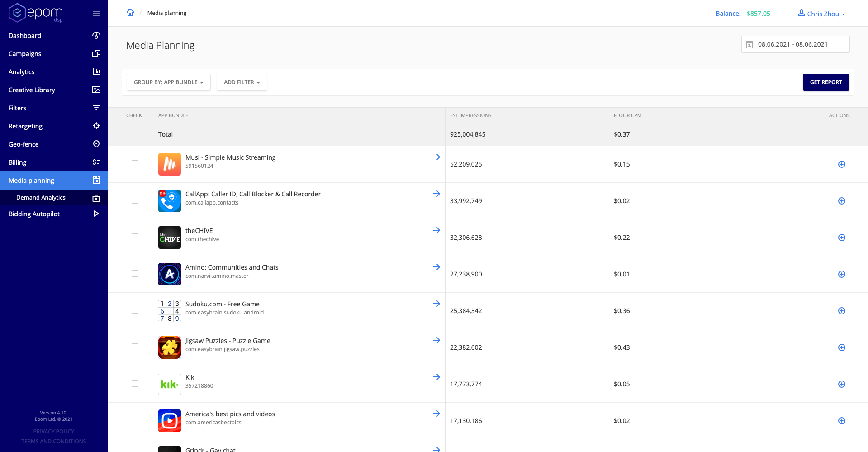
Task: Open Geo-fence sidebar item
Action: pyautogui.click(x=54, y=144)
